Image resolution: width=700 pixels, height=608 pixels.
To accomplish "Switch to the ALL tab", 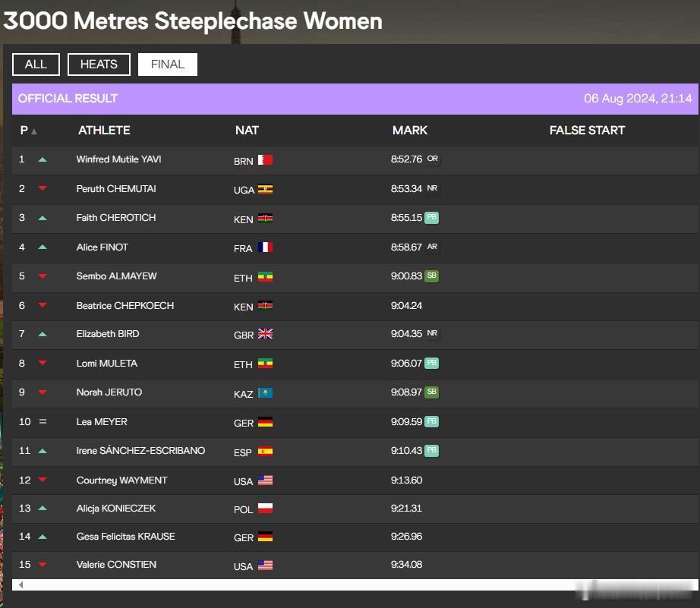I will tap(36, 65).
